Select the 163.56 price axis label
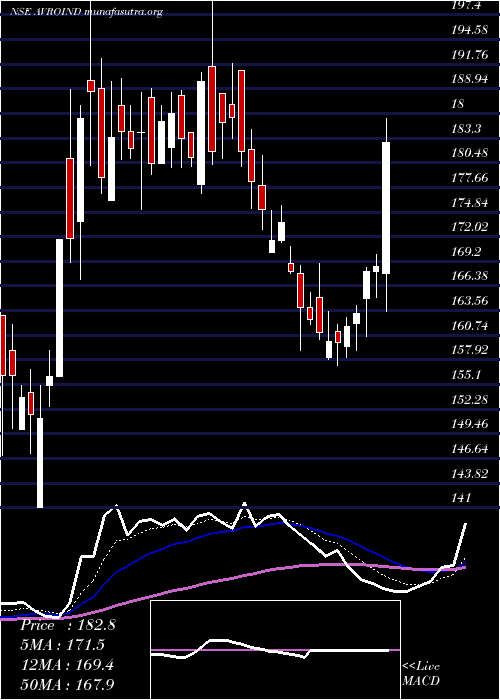The height and width of the screenshot is (700, 500). [x=470, y=300]
